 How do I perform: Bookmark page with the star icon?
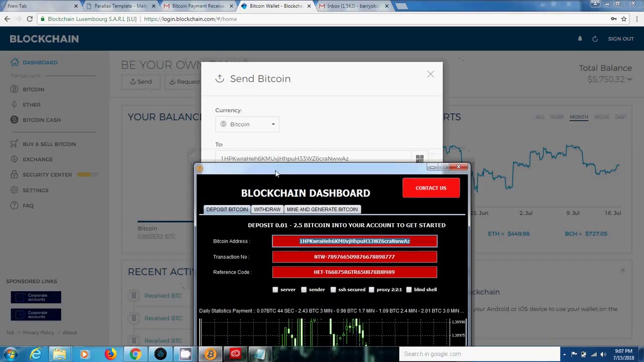[624, 19]
